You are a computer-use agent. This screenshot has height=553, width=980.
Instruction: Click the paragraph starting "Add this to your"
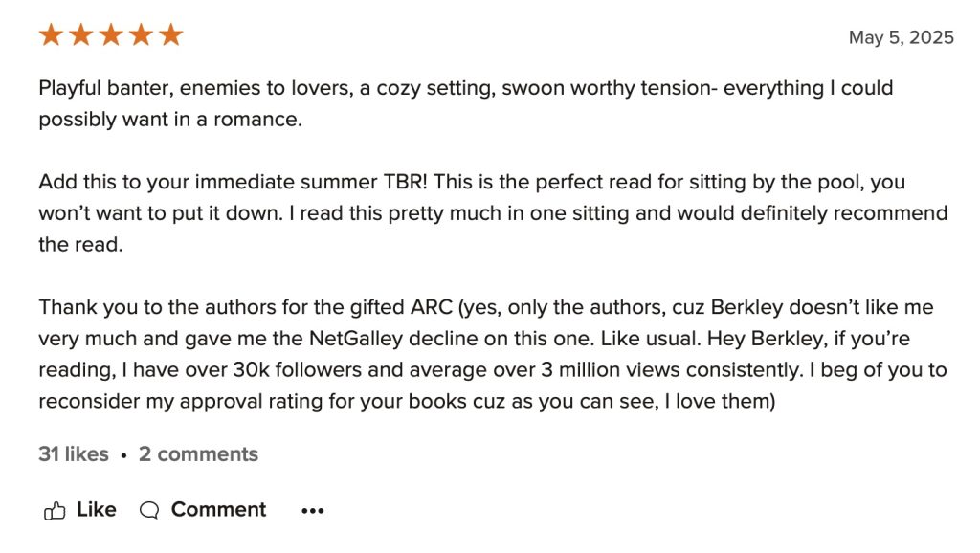click(492, 212)
